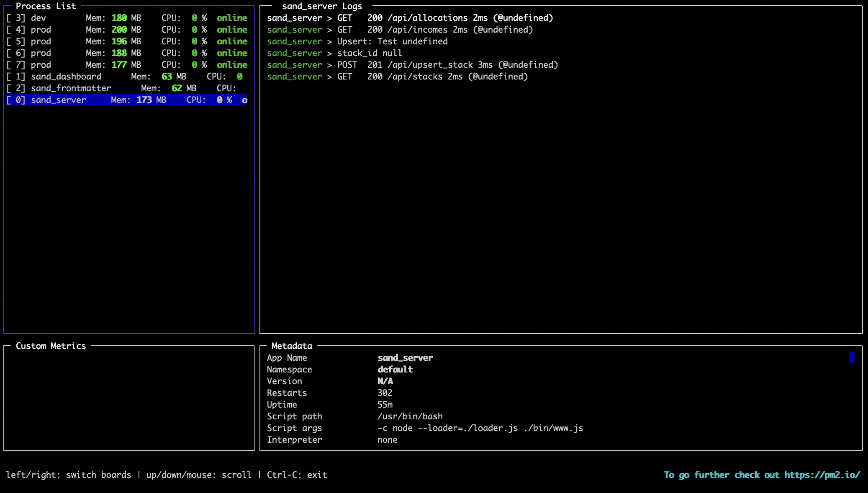Viewport: 868px width, 493px height.
Task: Click the Process List panel title
Action: (46, 6)
